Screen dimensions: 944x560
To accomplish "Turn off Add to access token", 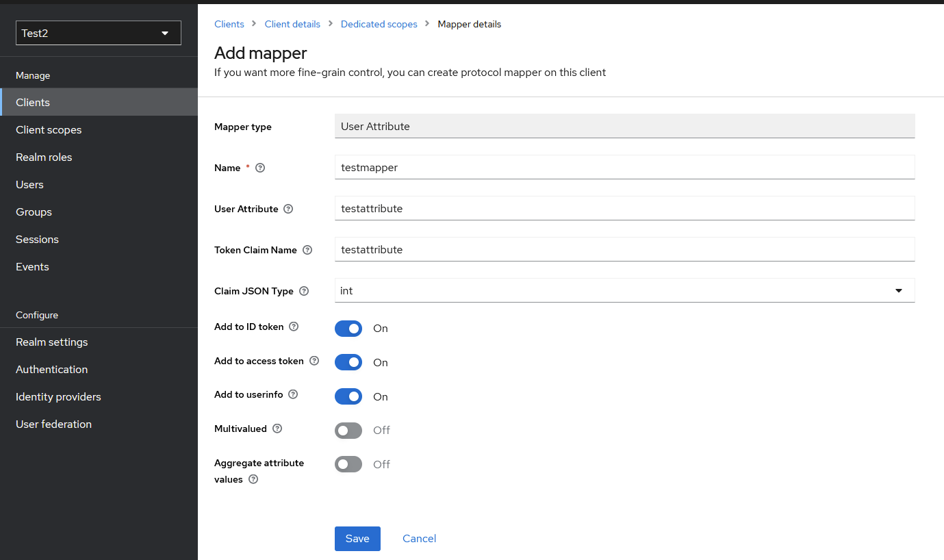I will pos(348,362).
